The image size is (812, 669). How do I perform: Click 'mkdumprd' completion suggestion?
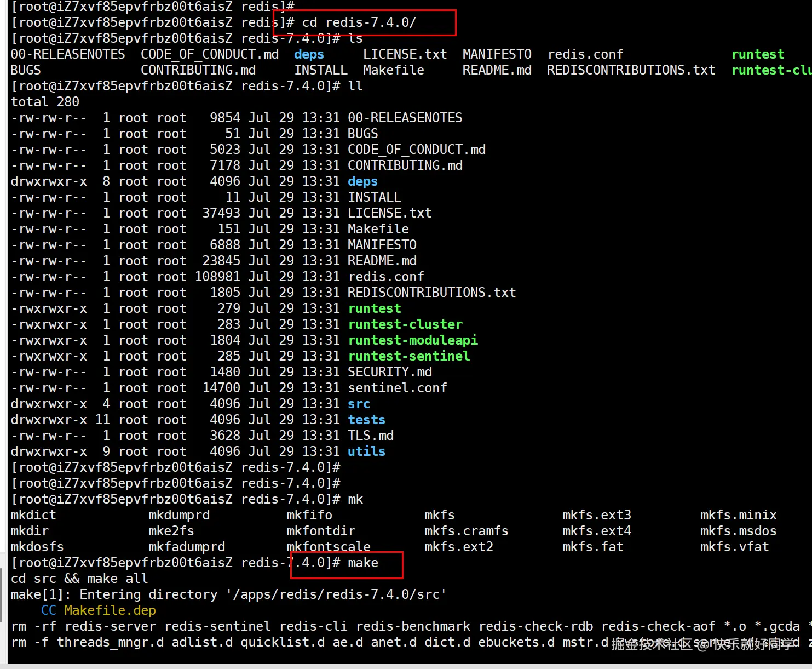[x=179, y=515]
